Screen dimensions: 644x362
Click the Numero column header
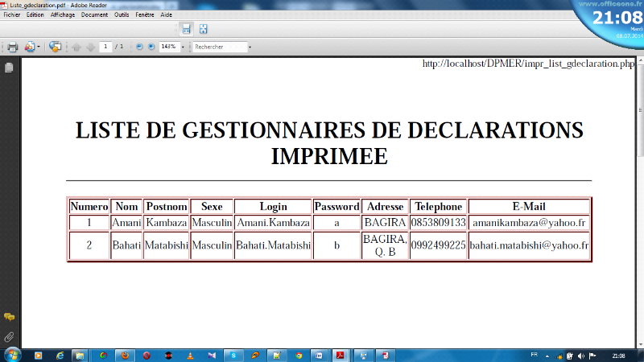pos(89,207)
